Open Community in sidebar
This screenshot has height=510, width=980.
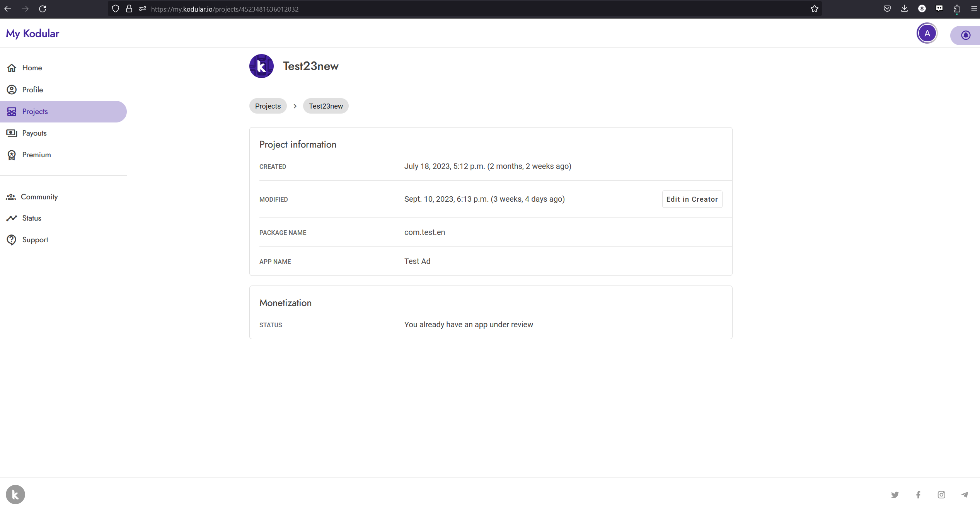pos(63,197)
